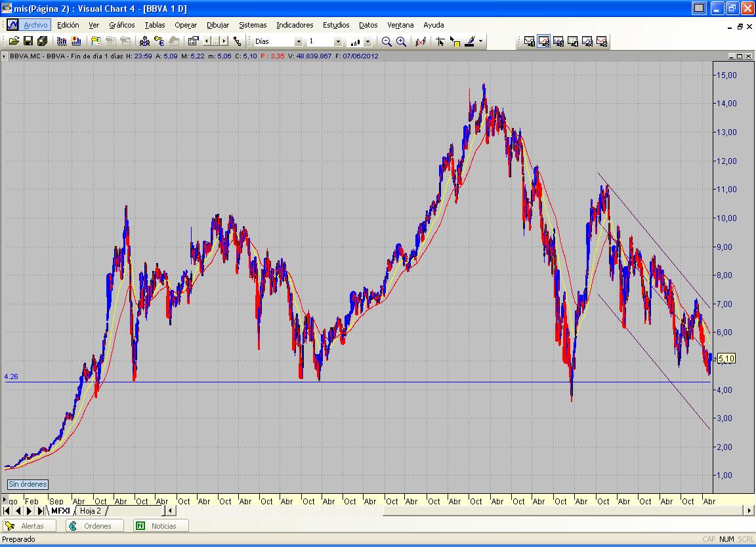Open the Ordenes panel tab
The height and width of the screenshot is (547, 756).
pos(94,526)
